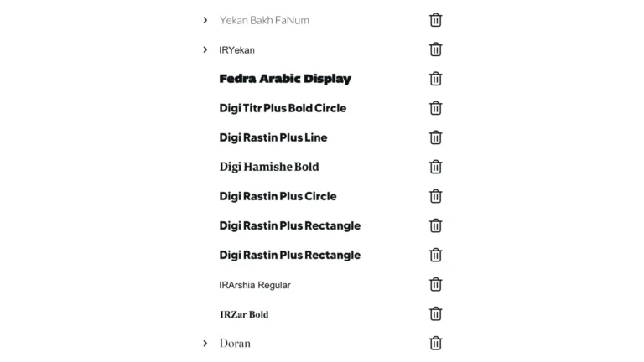Delete the IRArshia Regular font
Screen dimensions: 644x362
point(435,284)
